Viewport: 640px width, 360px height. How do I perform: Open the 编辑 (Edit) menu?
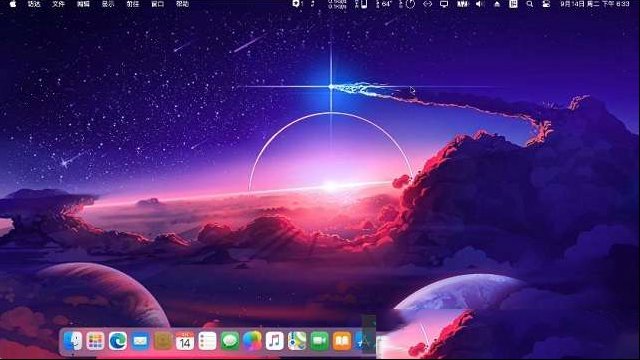coord(83,4)
